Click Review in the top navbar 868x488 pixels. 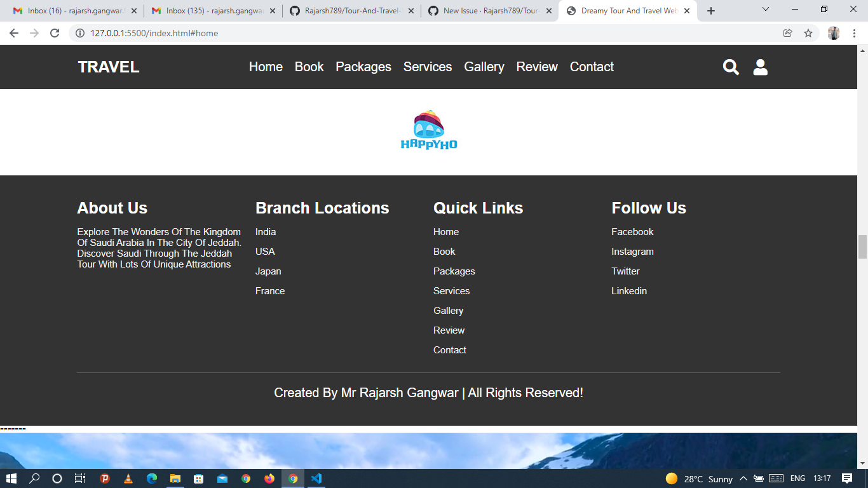tap(537, 67)
